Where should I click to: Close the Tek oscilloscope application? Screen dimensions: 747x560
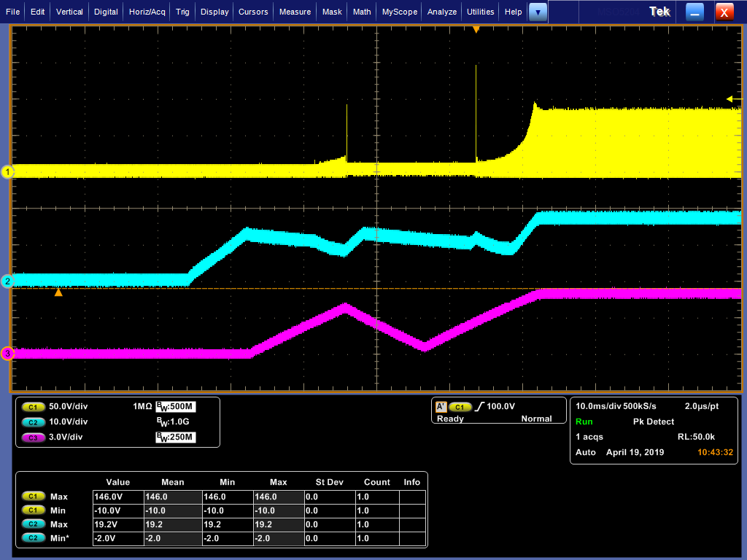coord(724,12)
